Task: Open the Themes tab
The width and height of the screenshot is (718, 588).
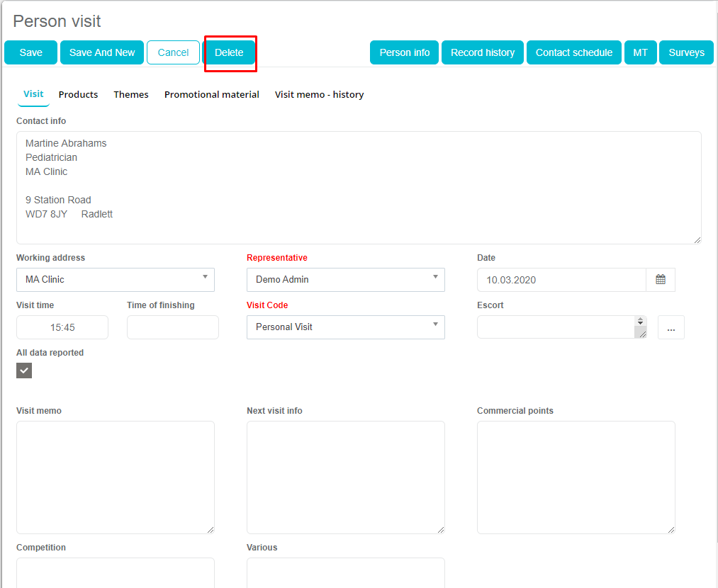Action: [131, 94]
